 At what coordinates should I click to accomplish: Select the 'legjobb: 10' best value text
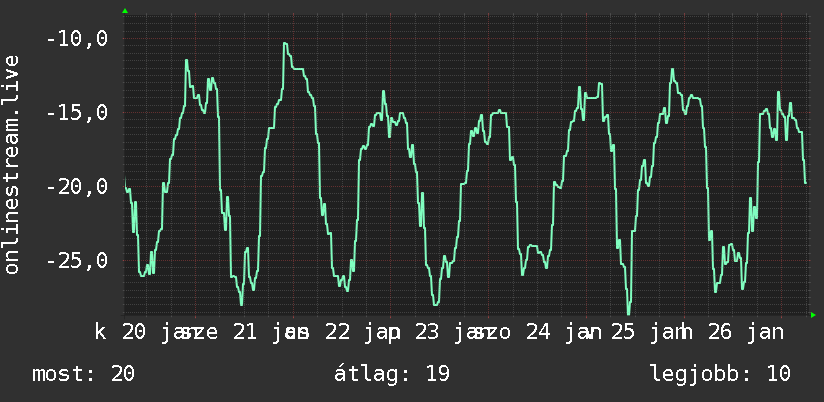720,374
